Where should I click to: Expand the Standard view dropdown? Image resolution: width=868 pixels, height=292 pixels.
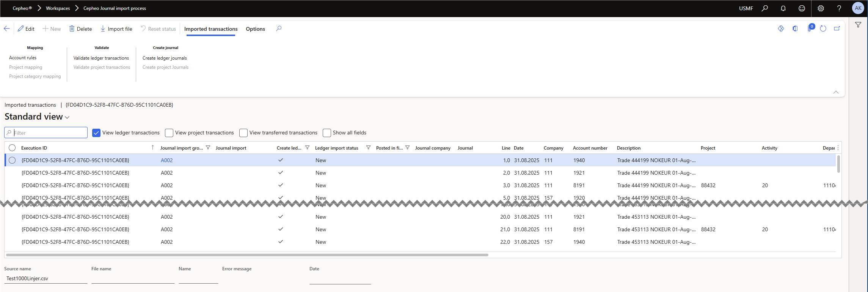coord(67,117)
